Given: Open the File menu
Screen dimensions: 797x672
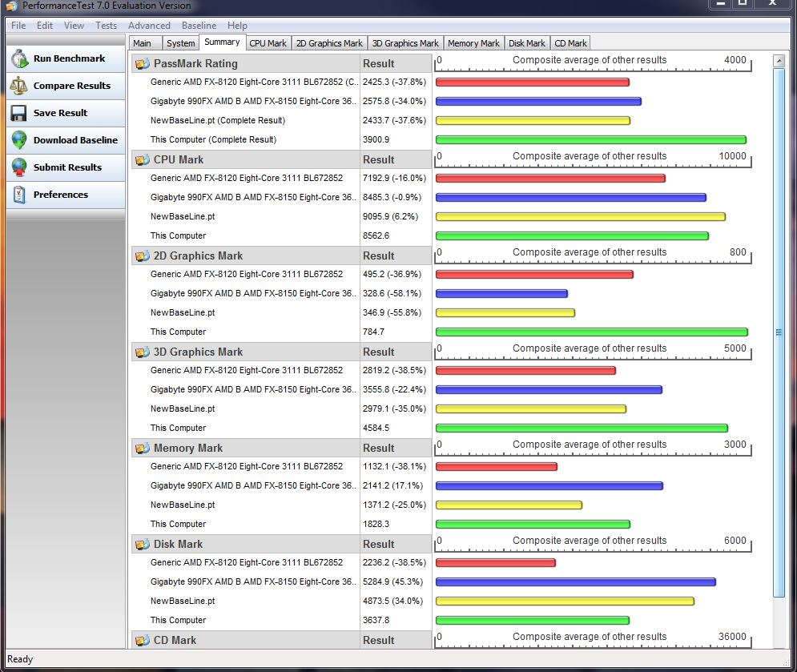Looking at the screenshot, I should tap(18, 26).
